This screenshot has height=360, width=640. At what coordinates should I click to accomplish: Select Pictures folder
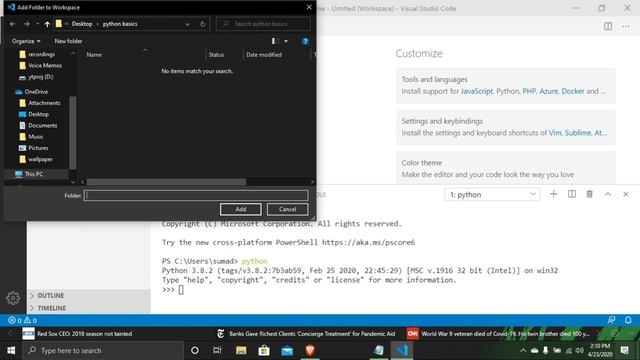click(x=34, y=148)
